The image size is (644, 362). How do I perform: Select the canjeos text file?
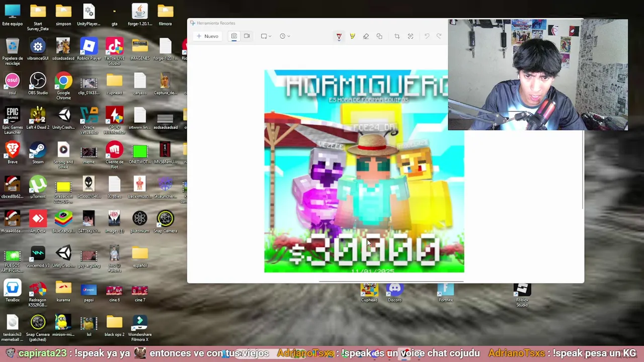pos(140,83)
